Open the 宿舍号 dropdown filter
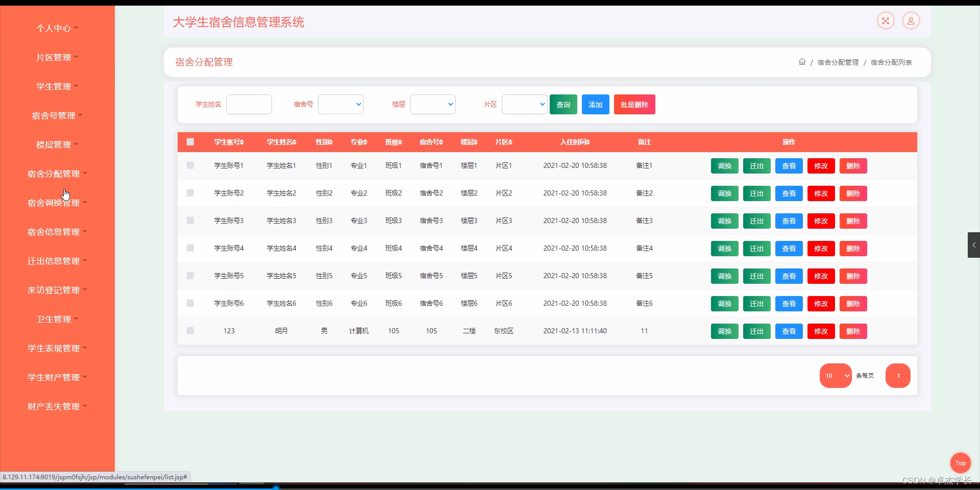The image size is (980, 490). coord(340,104)
